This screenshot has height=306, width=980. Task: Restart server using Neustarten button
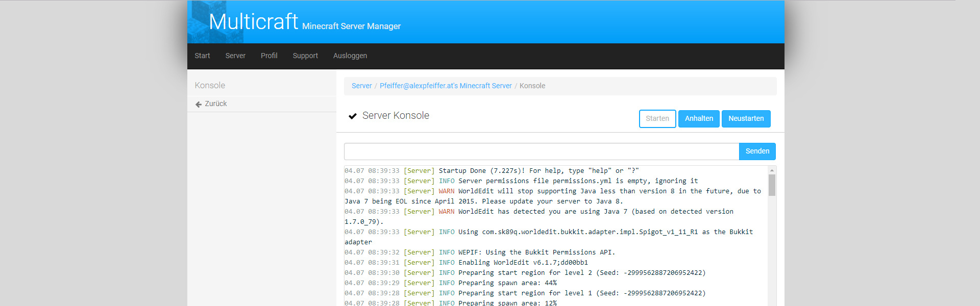click(x=746, y=119)
